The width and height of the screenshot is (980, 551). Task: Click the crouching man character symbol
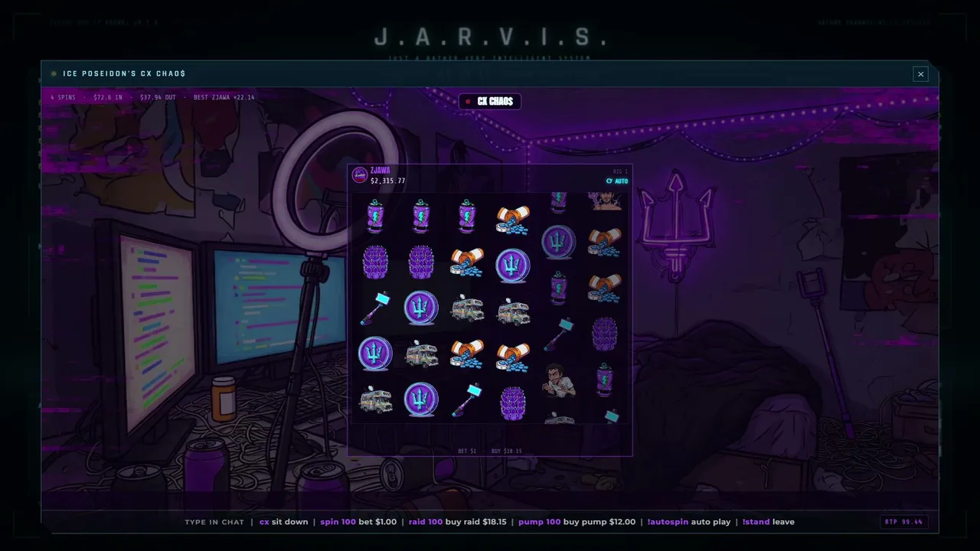[x=559, y=380]
